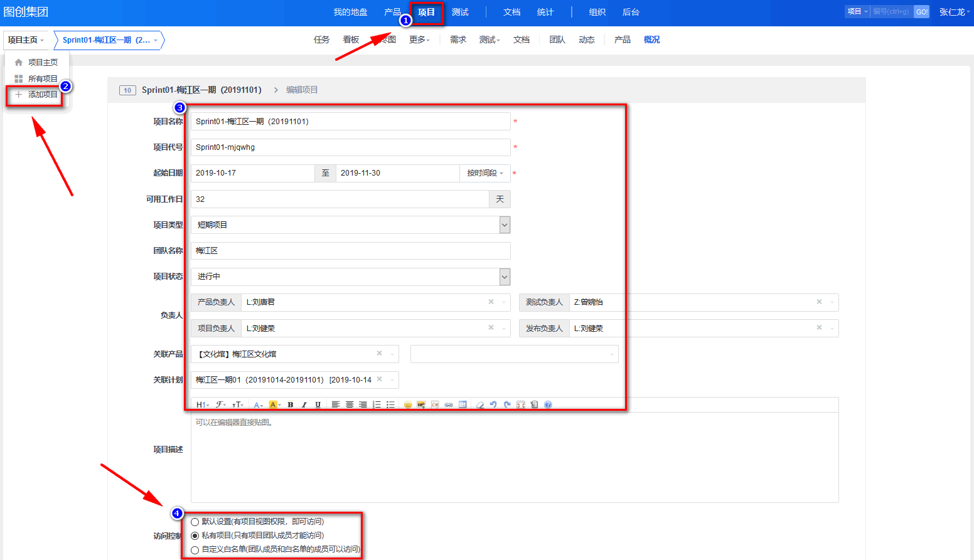
Task: Toggle bold formatting in editor
Action: click(291, 405)
